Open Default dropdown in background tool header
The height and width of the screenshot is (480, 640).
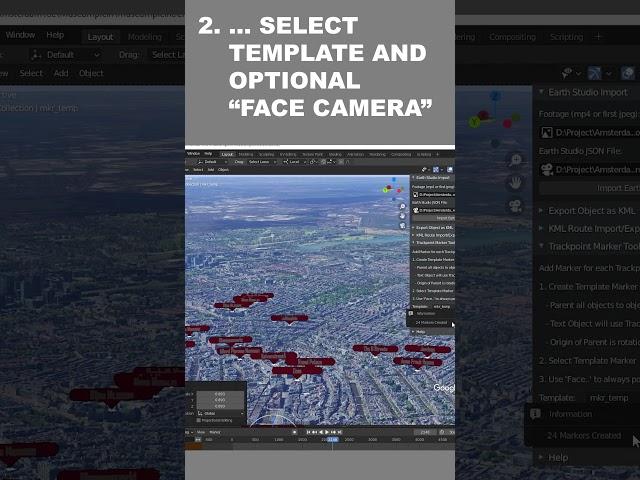(x=65, y=55)
